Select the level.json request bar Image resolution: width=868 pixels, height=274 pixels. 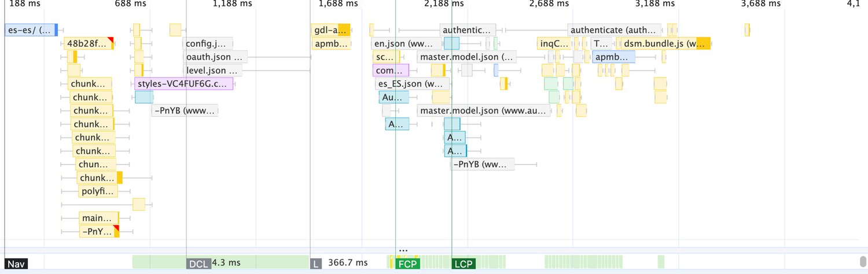(212, 71)
